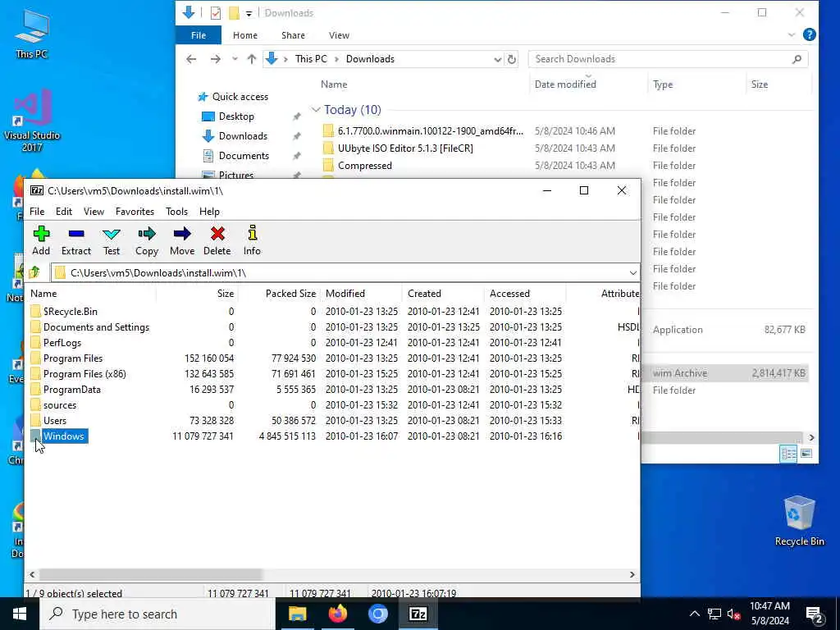Select UUbyte ISO Editor 5.1.3 folder

pyautogui.click(x=405, y=148)
